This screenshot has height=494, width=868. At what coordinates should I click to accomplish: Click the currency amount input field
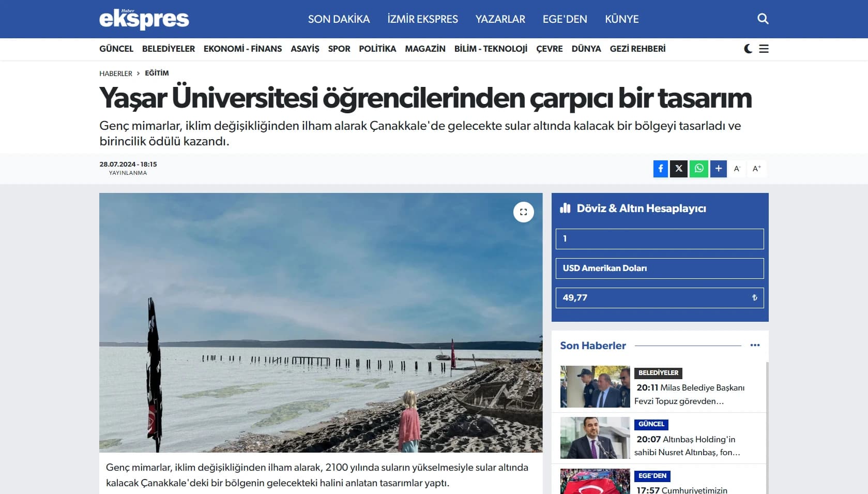[660, 239]
